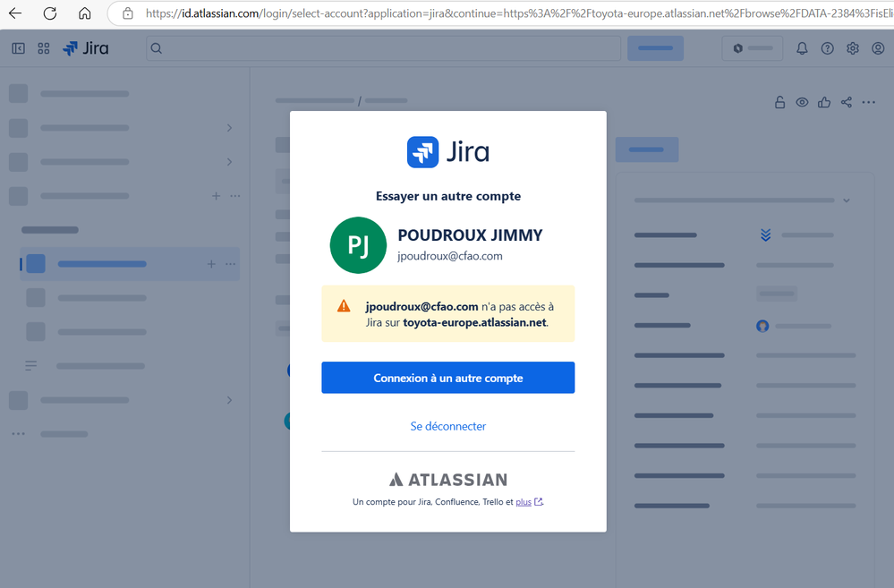The height and width of the screenshot is (588, 894).
Task: Open the more actions ellipsis menu
Action: pos(868,102)
